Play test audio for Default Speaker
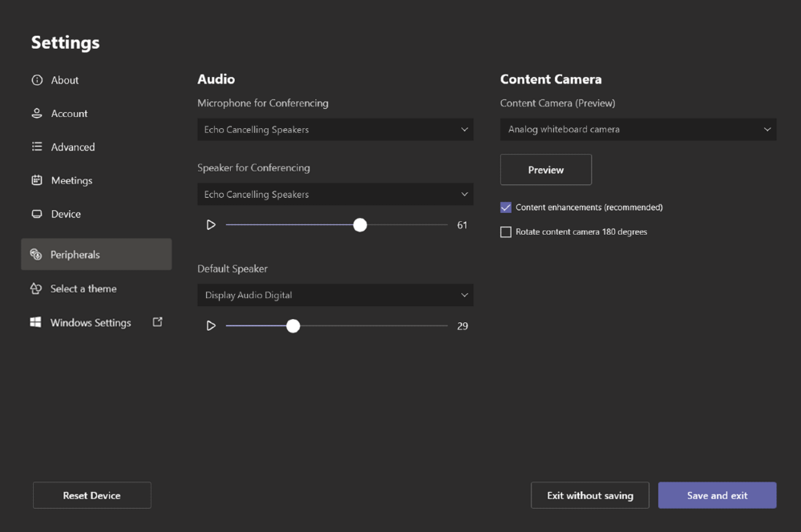This screenshot has width=801, height=532. (211, 326)
